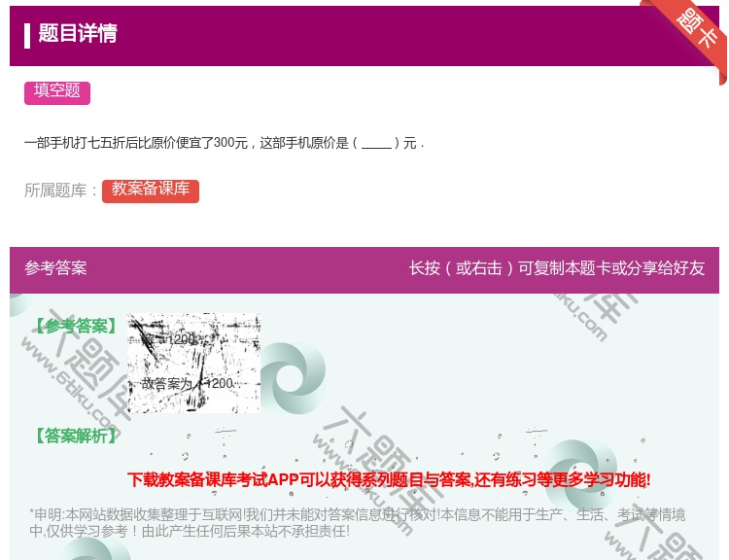Click the red 下载教案备课库考试APP promo link
Screen dimensions: 729x560
(389, 479)
